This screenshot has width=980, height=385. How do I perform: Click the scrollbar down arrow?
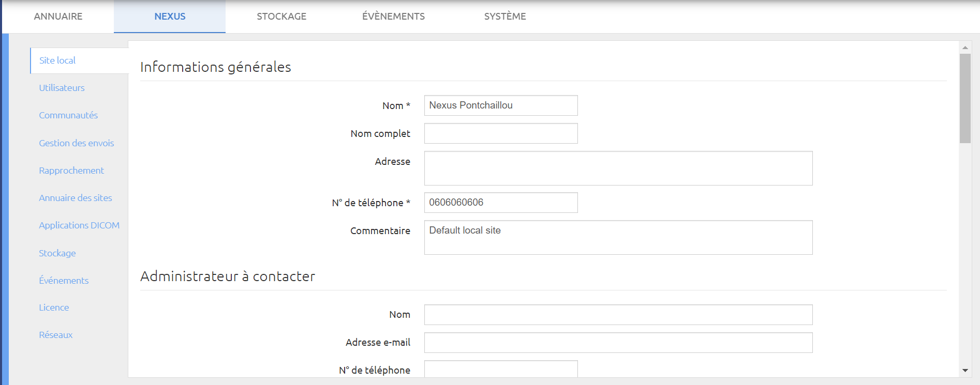[965, 371]
